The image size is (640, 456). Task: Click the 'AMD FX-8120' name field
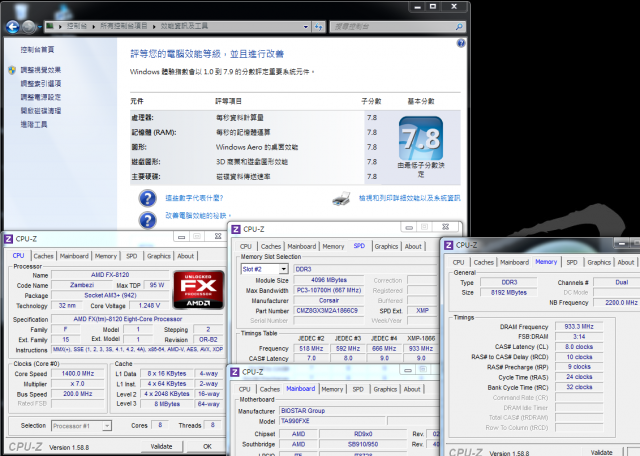tap(110, 275)
